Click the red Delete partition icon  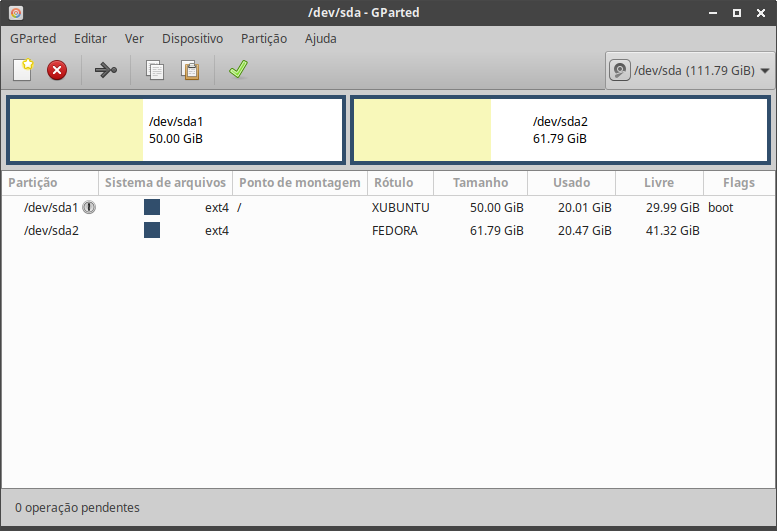tap(57, 70)
